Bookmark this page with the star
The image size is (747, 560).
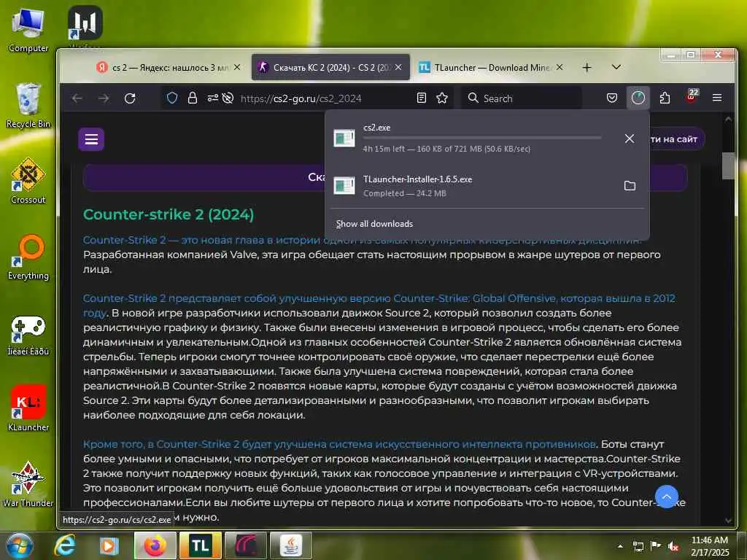pos(442,98)
